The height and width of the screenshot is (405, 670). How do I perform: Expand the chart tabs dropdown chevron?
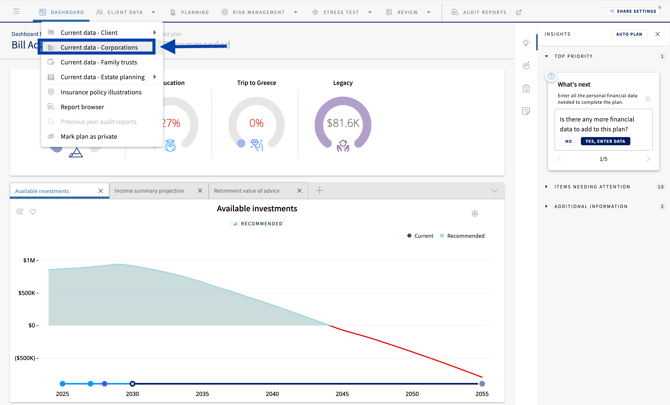point(494,191)
